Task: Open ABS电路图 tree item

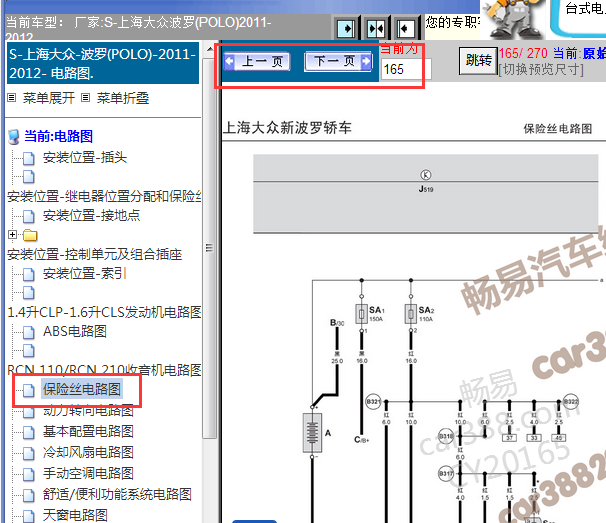Action: 75,331
